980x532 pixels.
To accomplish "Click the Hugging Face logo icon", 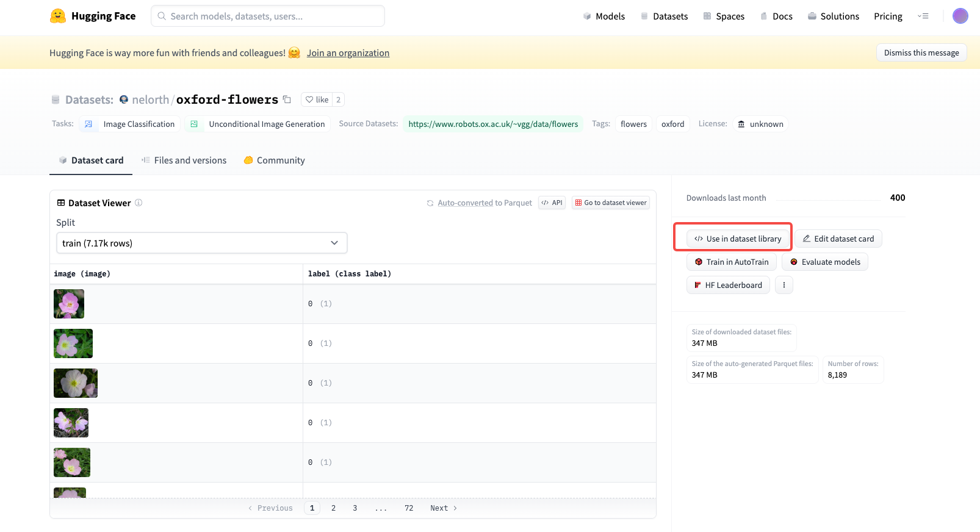I will tap(58, 16).
